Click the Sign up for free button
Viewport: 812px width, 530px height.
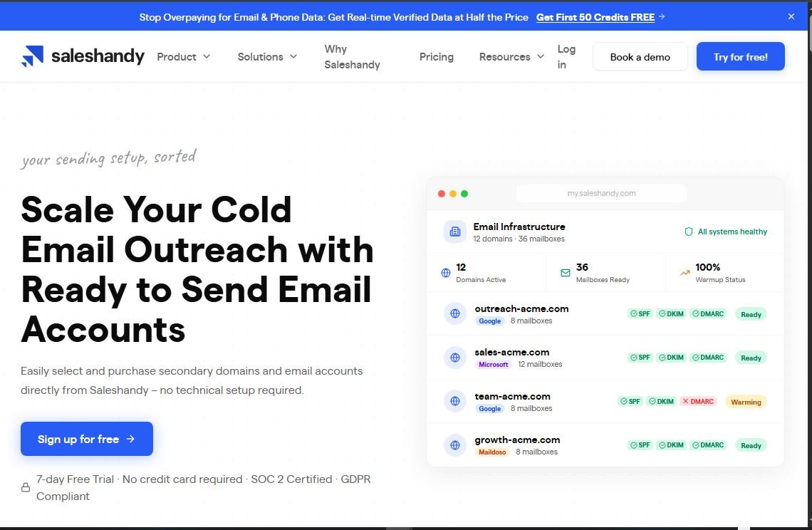point(86,439)
